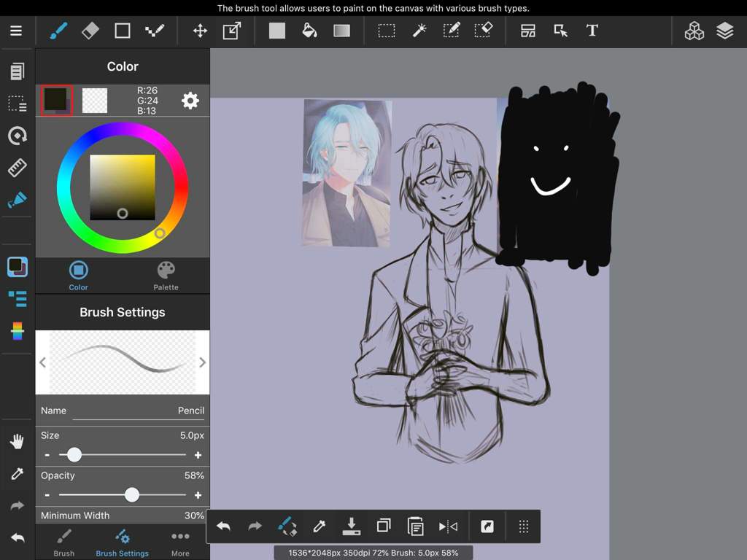Image resolution: width=747 pixels, height=560 pixels.
Task: Select the foreground dark color swatch
Action: point(56,100)
